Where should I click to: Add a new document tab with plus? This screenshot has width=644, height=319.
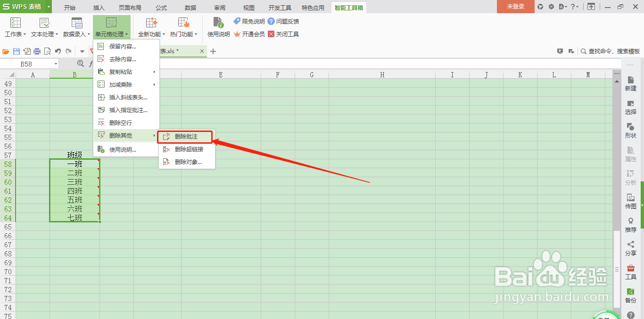(213, 51)
